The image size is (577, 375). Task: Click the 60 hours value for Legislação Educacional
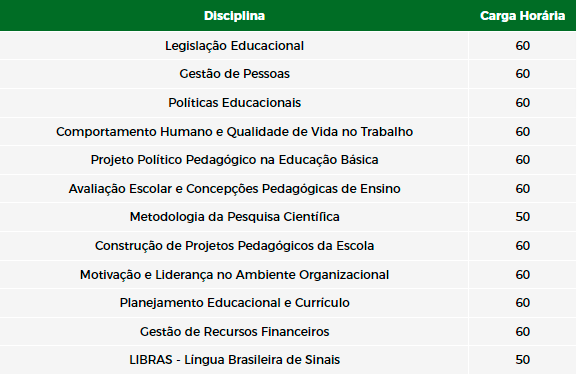point(523,46)
